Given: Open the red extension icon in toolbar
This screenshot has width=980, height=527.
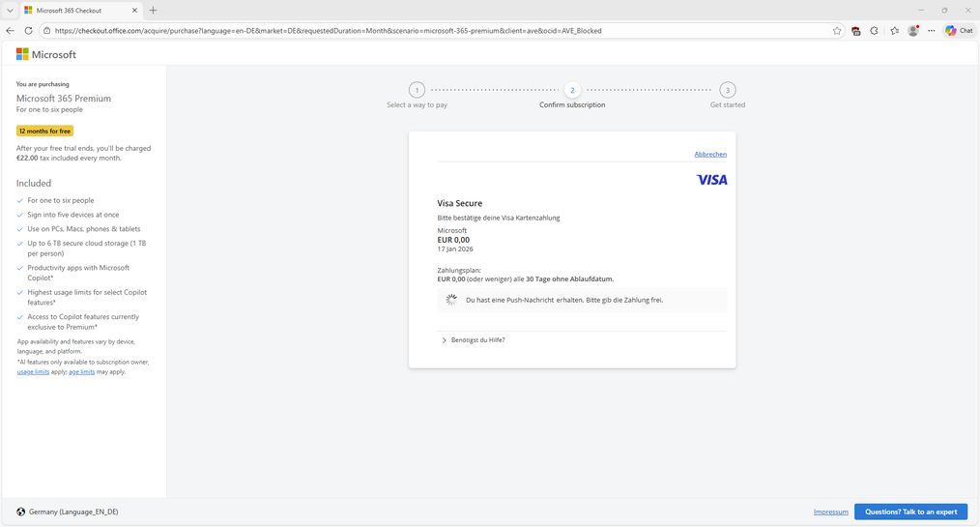Looking at the screenshot, I should 855,31.
